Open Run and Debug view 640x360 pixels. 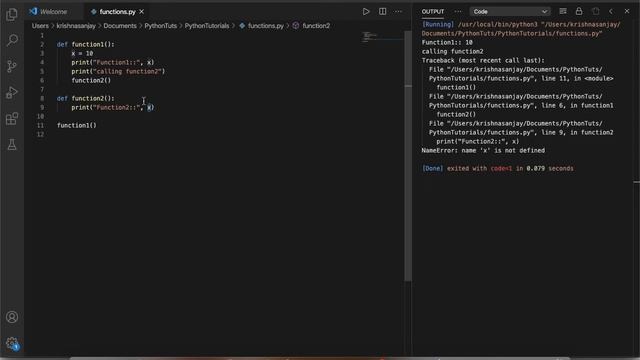(12, 93)
